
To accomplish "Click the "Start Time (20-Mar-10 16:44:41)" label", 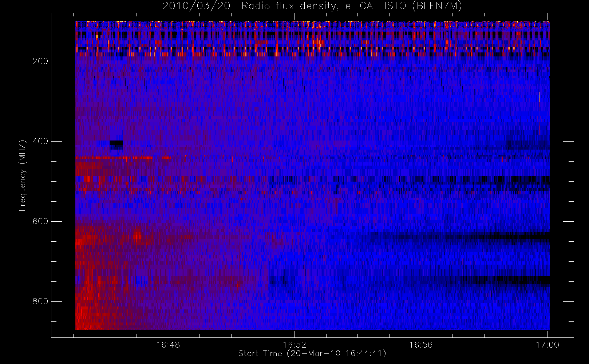I will point(312,353).
